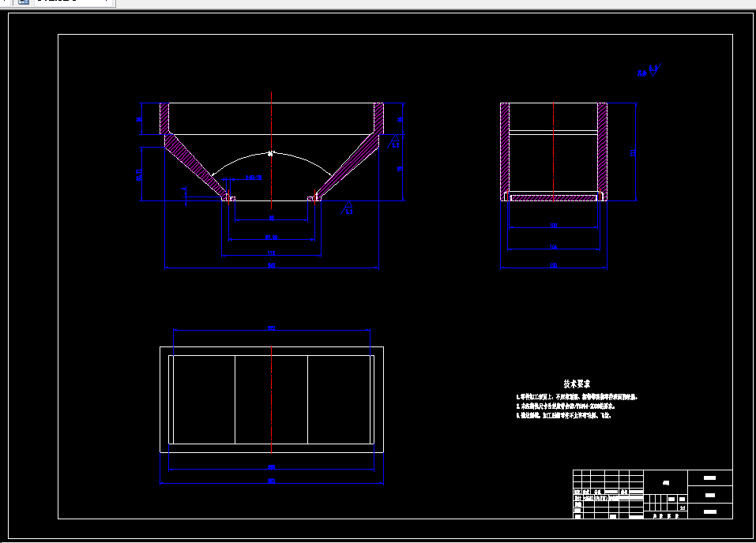Select the 112 dimension in the section view
Screen dimensions: 756x543
point(272,253)
